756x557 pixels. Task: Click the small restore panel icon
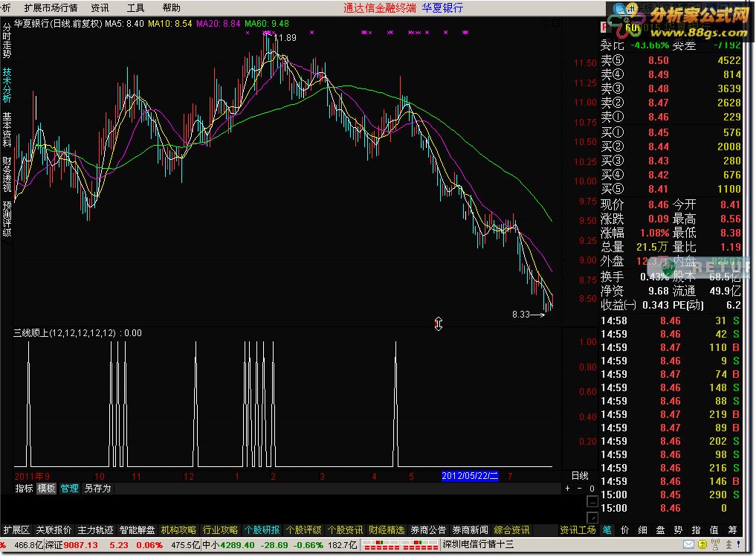[x=592, y=518]
